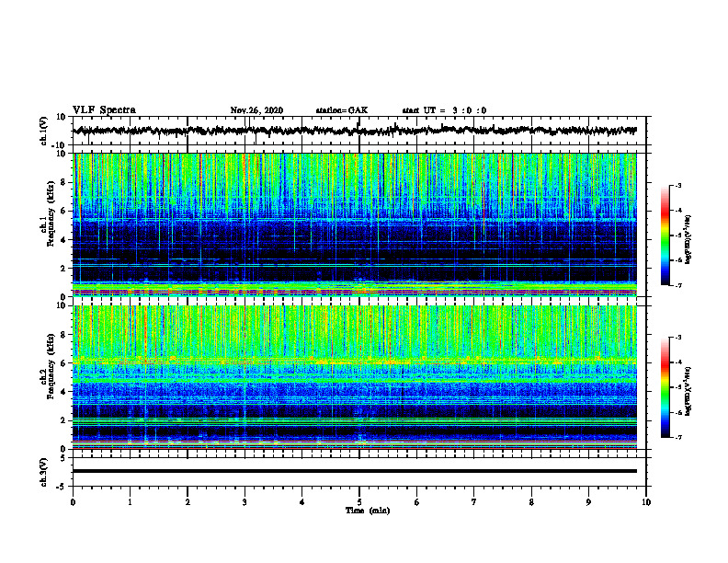Click tick "4" on the Time axis

pyautogui.click(x=302, y=502)
